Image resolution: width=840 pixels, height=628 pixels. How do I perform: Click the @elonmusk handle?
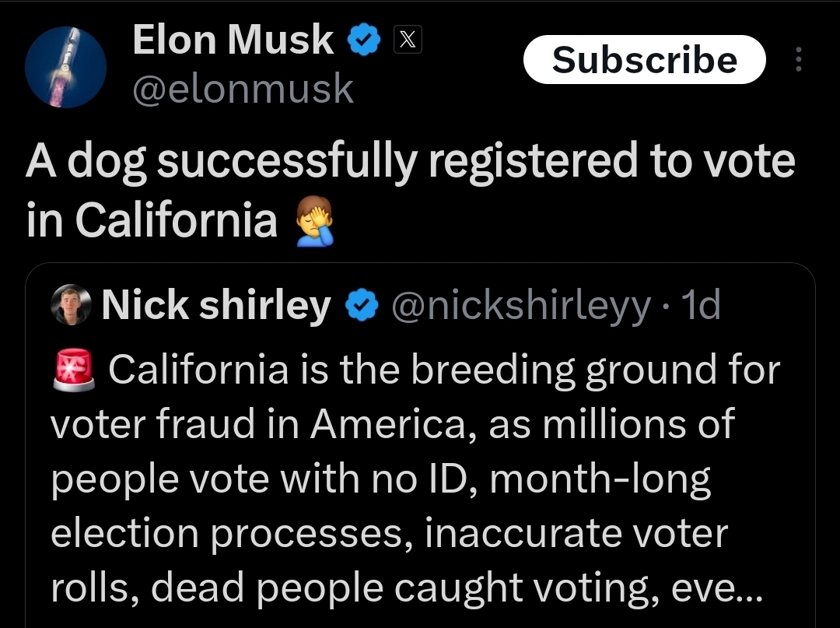pyautogui.click(x=243, y=89)
